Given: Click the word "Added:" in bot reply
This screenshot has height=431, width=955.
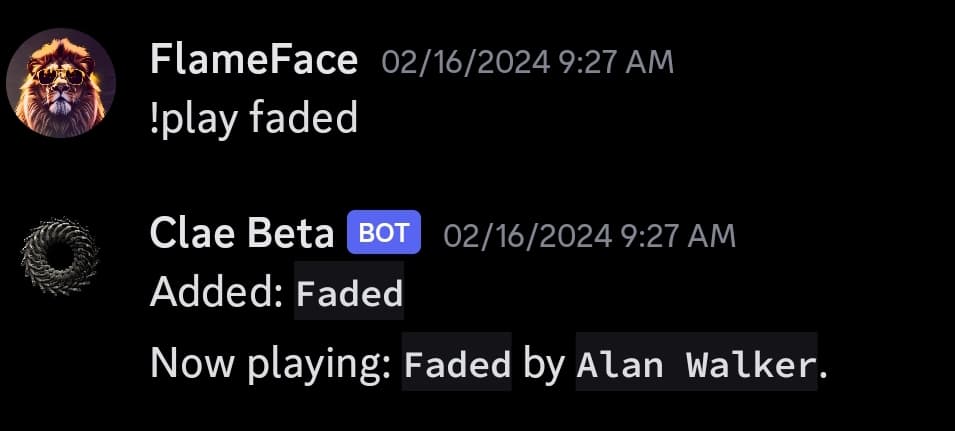Looking at the screenshot, I should point(216,292).
